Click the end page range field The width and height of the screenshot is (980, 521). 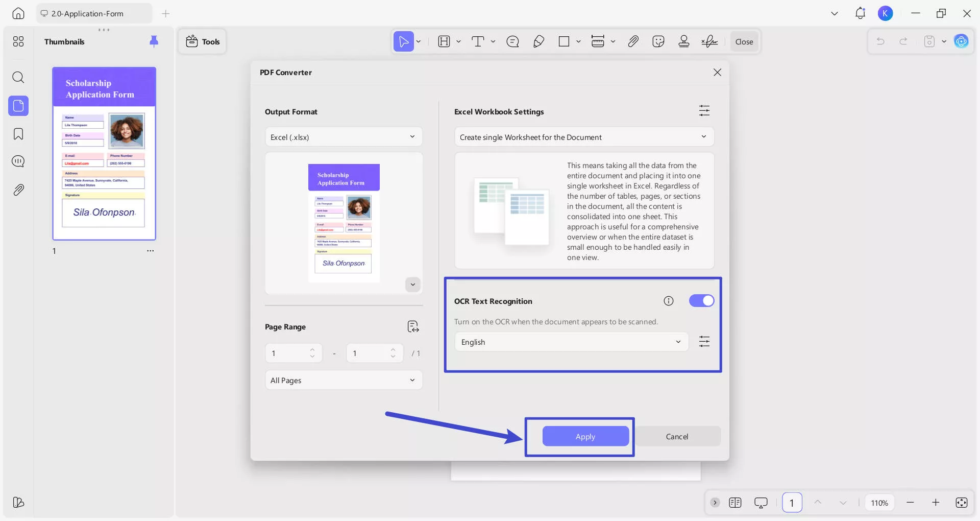(375, 353)
